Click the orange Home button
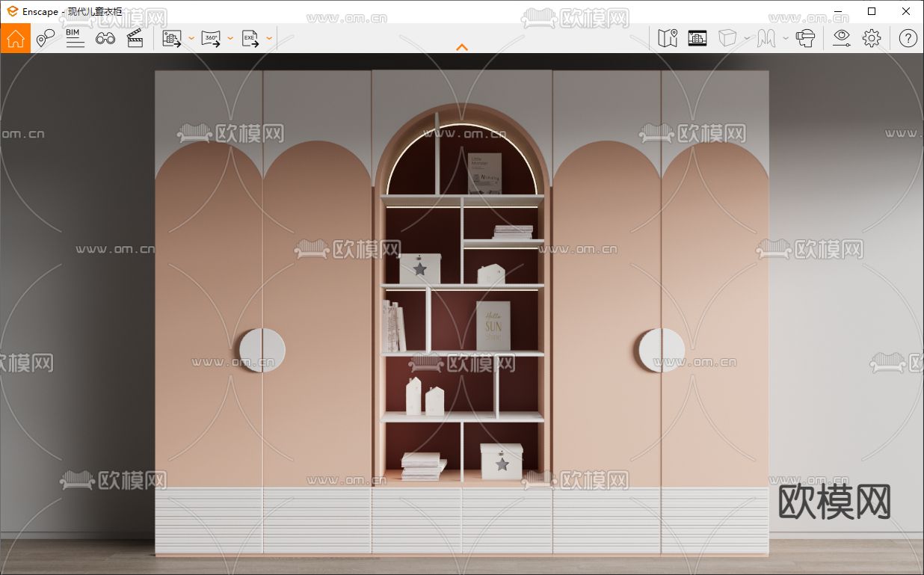 click(x=16, y=38)
